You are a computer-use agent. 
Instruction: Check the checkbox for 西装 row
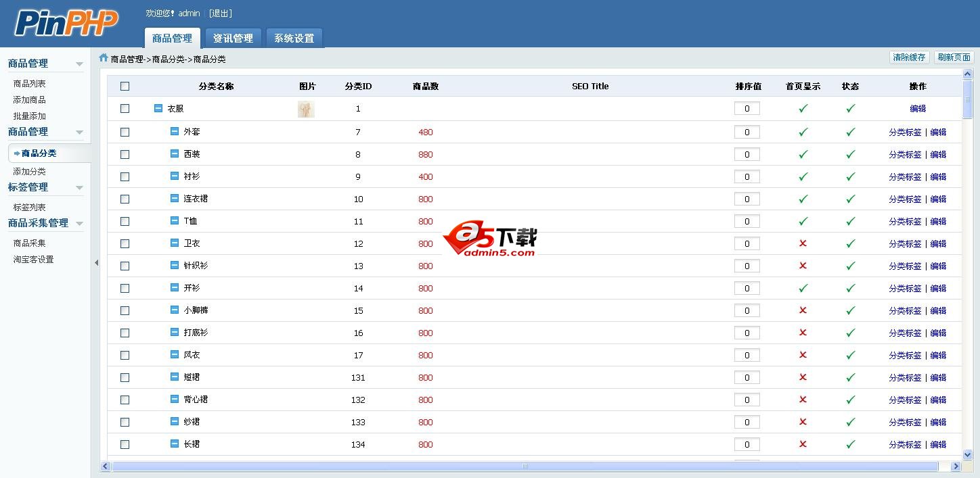[125, 154]
